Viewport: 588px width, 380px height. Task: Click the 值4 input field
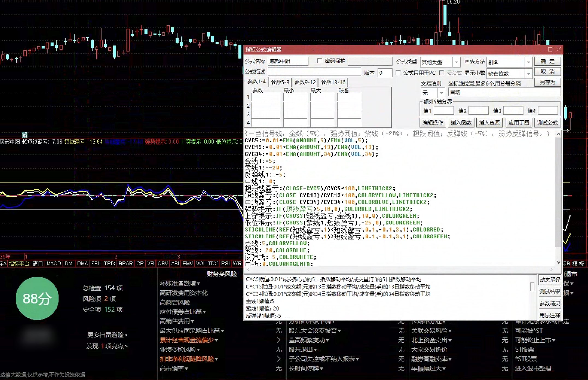[x=548, y=110]
